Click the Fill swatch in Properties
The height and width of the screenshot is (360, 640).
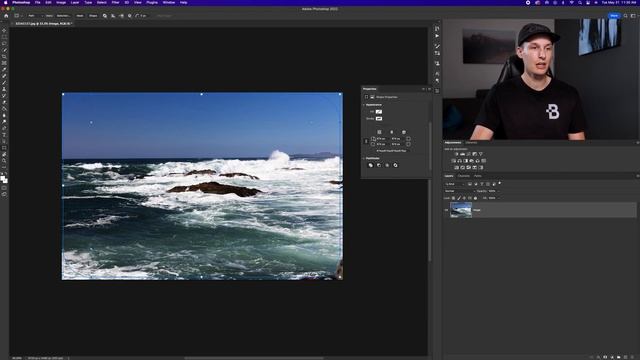click(x=379, y=111)
